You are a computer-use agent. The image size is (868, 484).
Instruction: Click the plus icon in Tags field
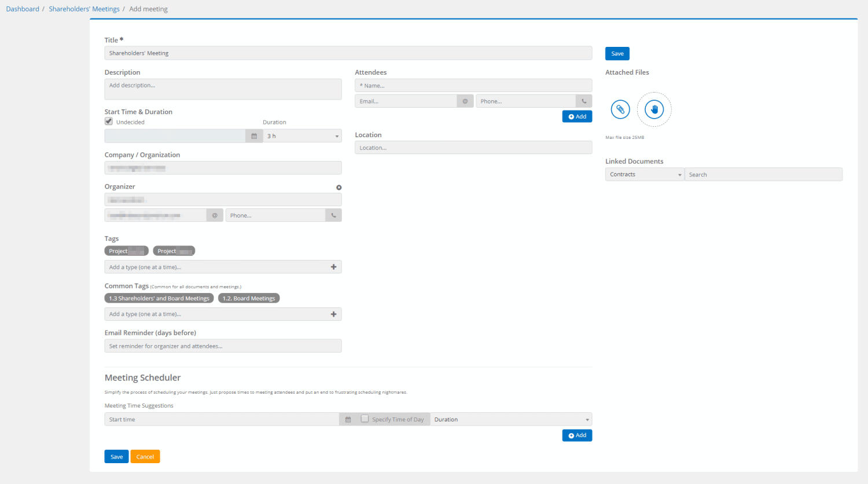[x=333, y=267]
